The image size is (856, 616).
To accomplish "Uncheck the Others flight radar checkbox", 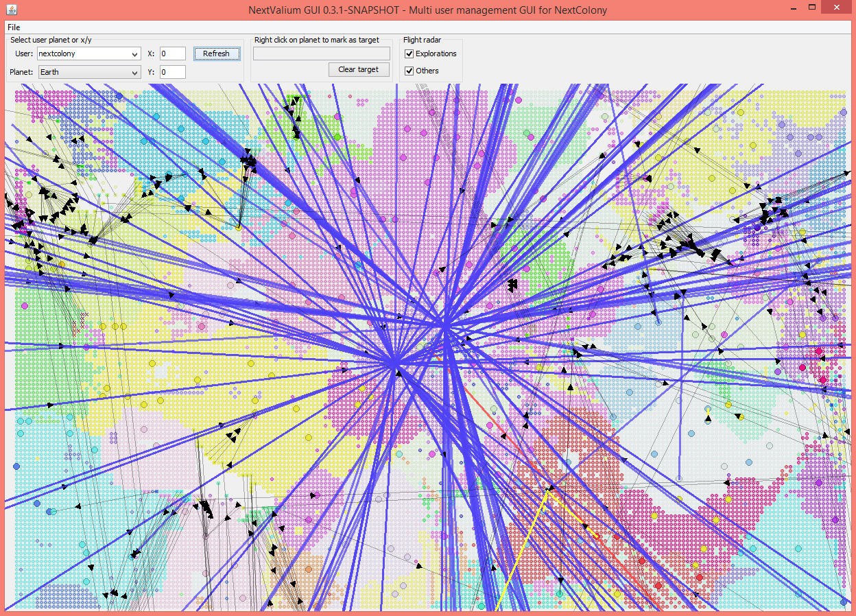I will (x=409, y=71).
